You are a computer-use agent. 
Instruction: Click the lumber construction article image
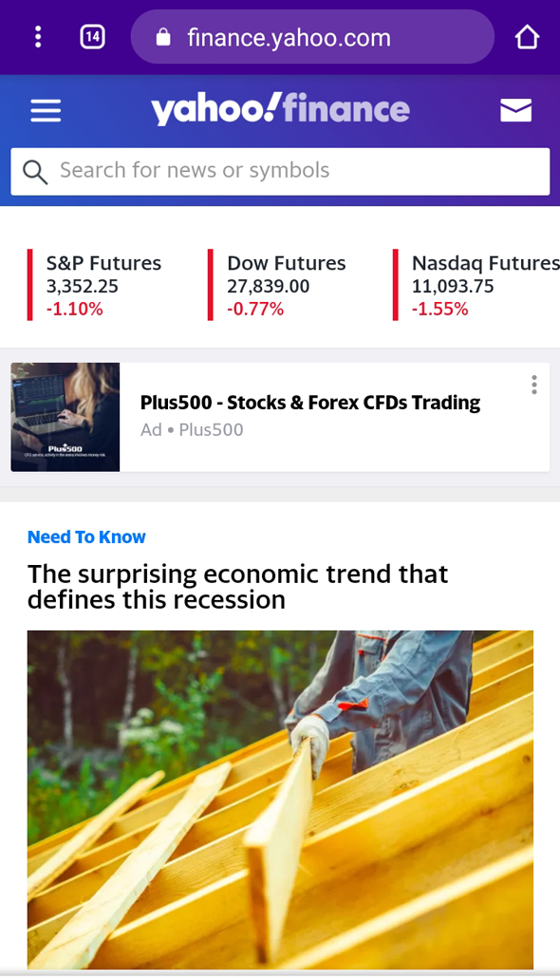pyautogui.click(x=280, y=800)
